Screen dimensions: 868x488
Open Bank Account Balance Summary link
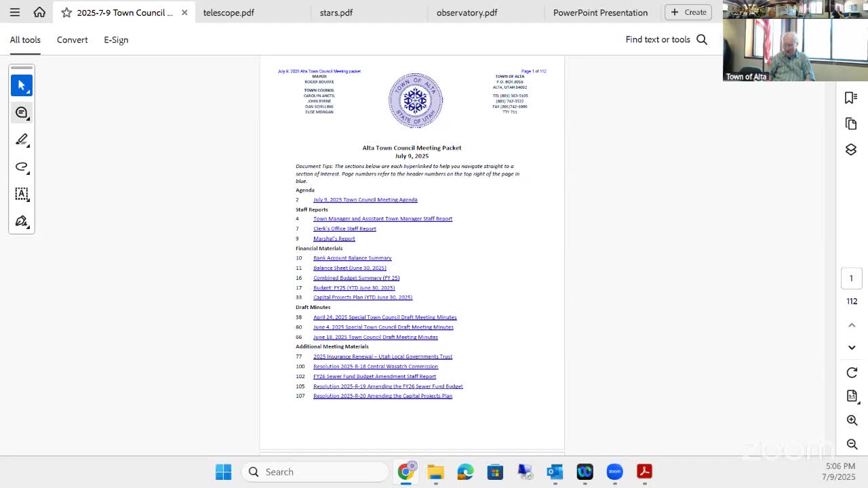(x=352, y=258)
